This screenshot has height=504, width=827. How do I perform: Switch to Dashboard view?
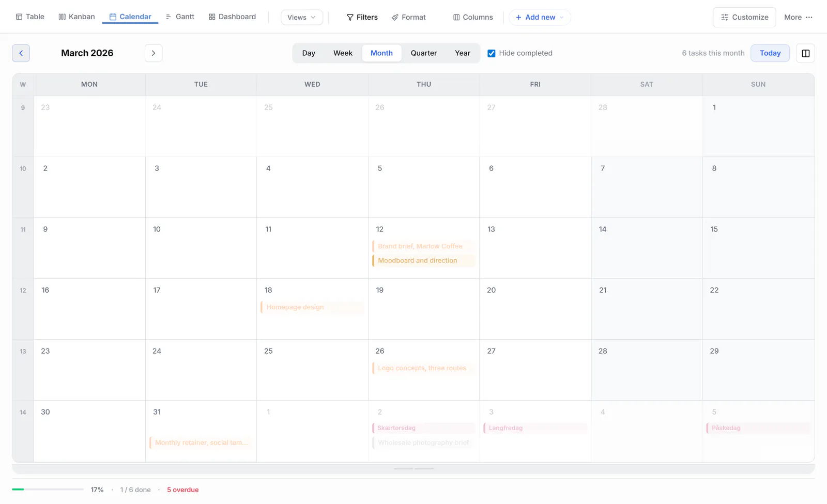[x=232, y=17]
